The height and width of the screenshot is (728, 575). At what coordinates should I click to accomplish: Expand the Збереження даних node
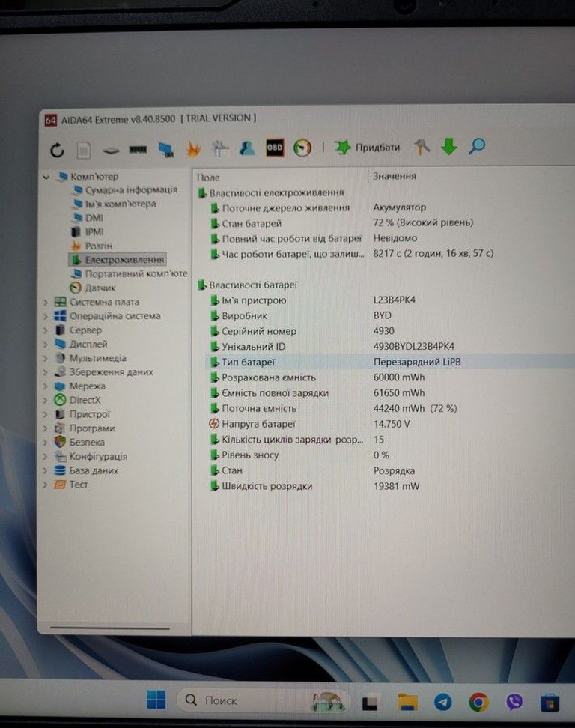click(46, 372)
